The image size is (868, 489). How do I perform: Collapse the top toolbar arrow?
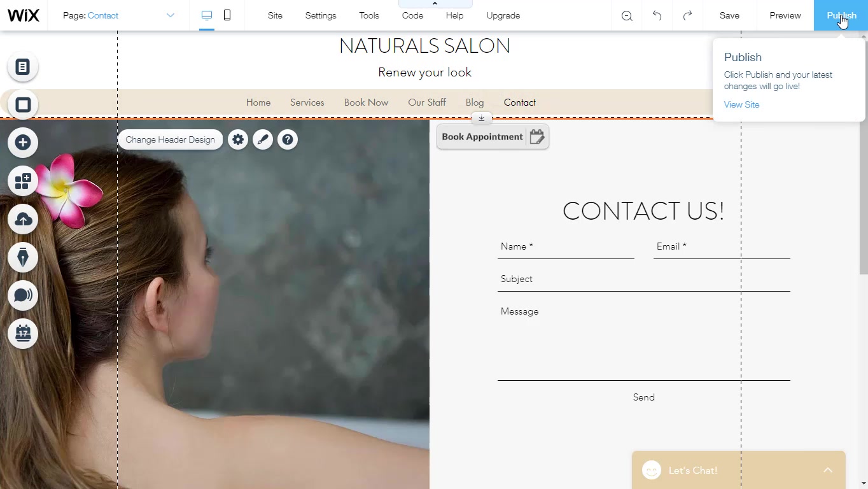coord(435,4)
